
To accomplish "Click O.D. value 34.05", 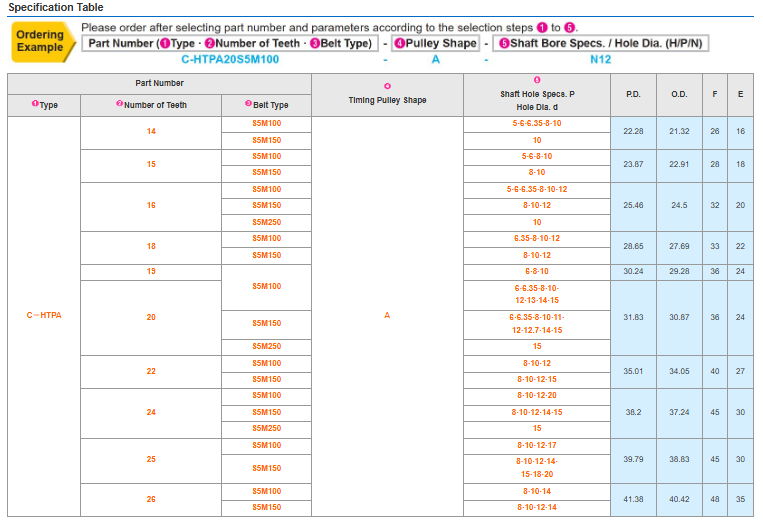I will [x=679, y=372].
